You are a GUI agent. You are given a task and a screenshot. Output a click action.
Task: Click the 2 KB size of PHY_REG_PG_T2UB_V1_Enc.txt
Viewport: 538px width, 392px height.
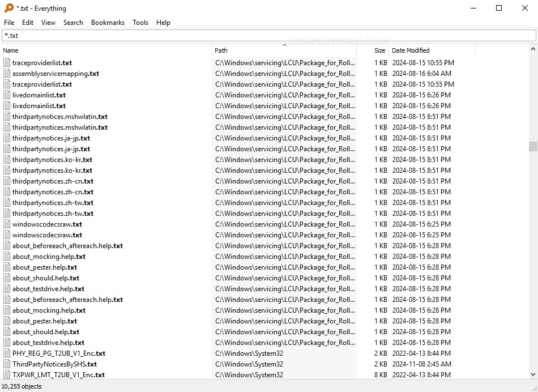(381, 353)
